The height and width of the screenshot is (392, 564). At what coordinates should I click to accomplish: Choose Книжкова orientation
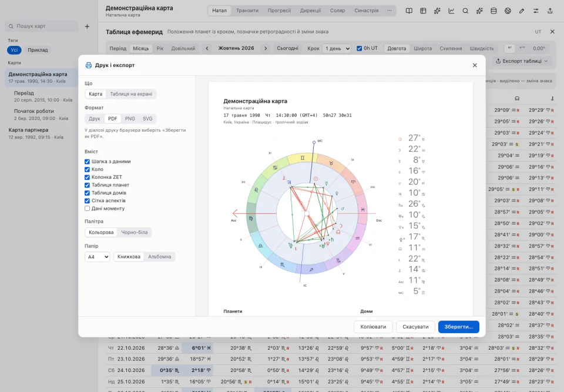coord(129,257)
